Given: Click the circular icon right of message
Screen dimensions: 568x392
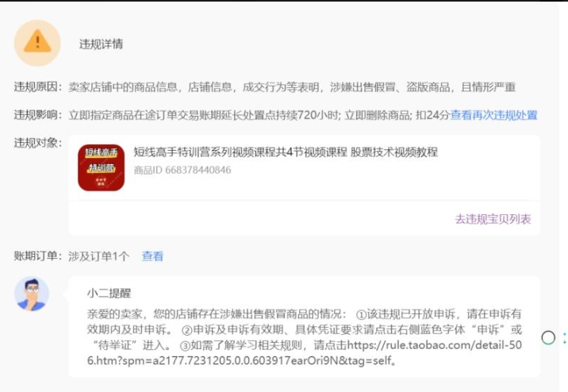Looking at the screenshot, I should [x=548, y=338].
